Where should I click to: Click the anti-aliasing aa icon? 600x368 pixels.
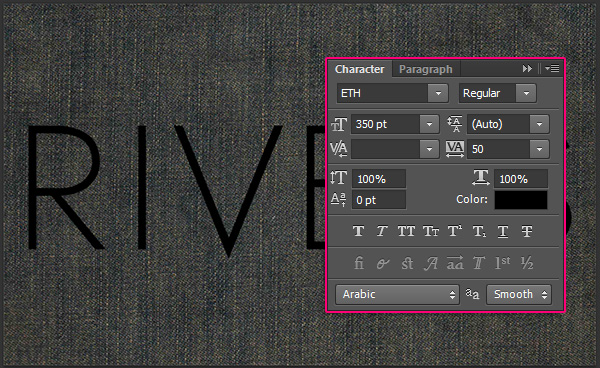point(472,294)
